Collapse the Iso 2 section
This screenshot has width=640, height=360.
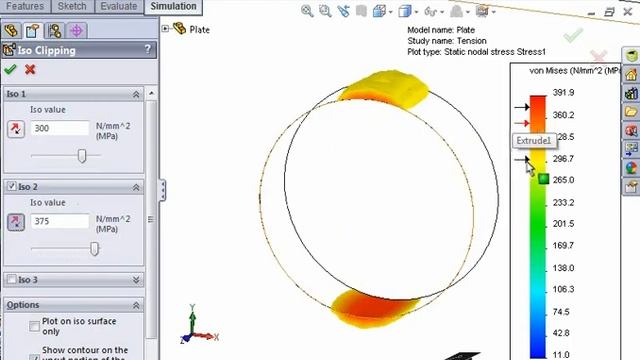coord(136,187)
